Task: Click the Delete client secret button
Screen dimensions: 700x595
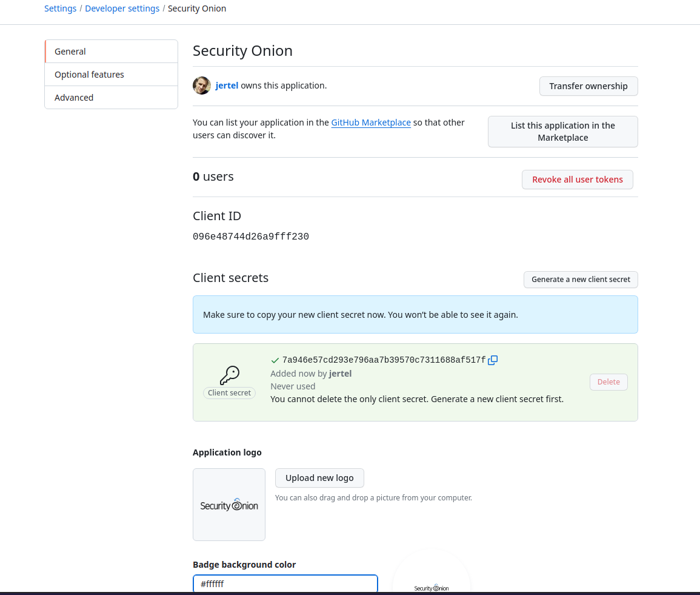Action: tap(608, 382)
